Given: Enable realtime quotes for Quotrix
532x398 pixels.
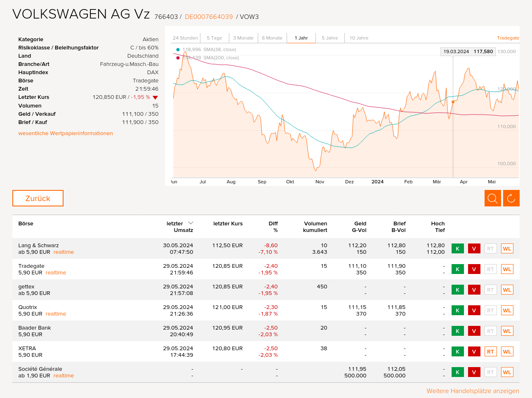Looking at the screenshot, I should (56, 314).
